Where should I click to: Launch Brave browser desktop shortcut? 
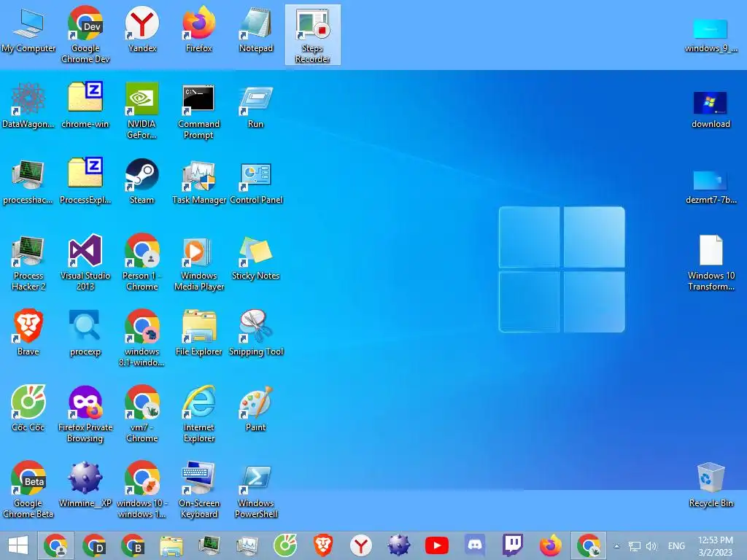(x=28, y=333)
